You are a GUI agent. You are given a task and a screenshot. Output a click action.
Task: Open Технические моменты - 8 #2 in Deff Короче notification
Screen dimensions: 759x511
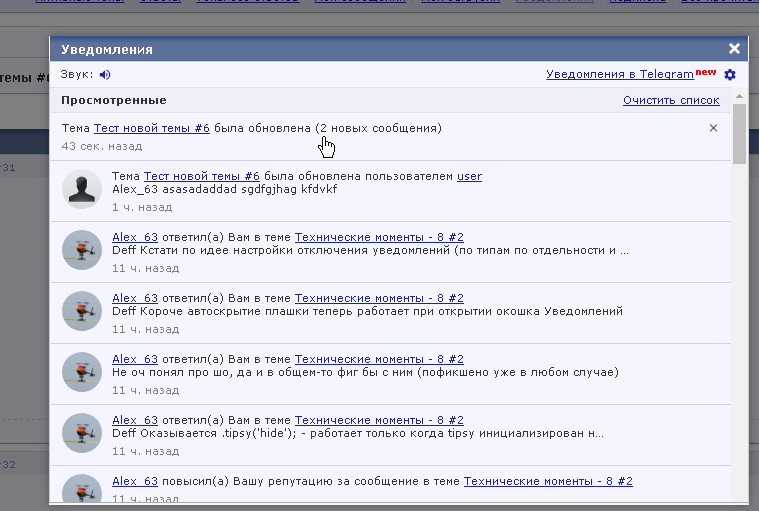tap(378, 298)
